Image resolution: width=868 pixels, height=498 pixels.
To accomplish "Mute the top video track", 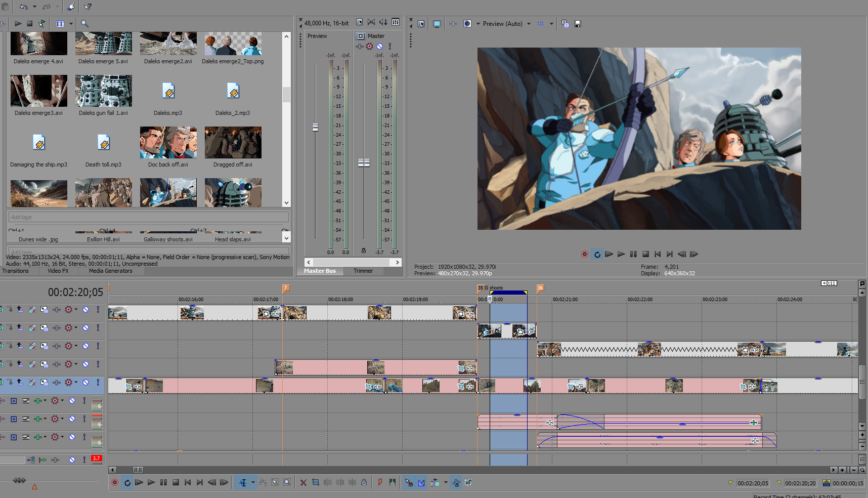I will tap(85, 310).
